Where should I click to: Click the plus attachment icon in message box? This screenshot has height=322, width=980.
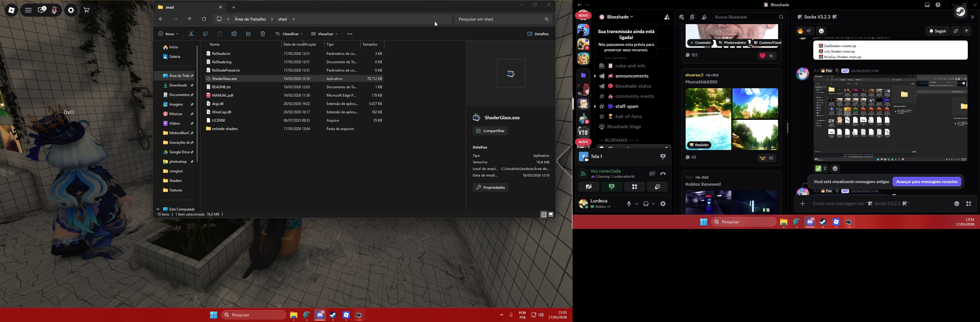802,204
